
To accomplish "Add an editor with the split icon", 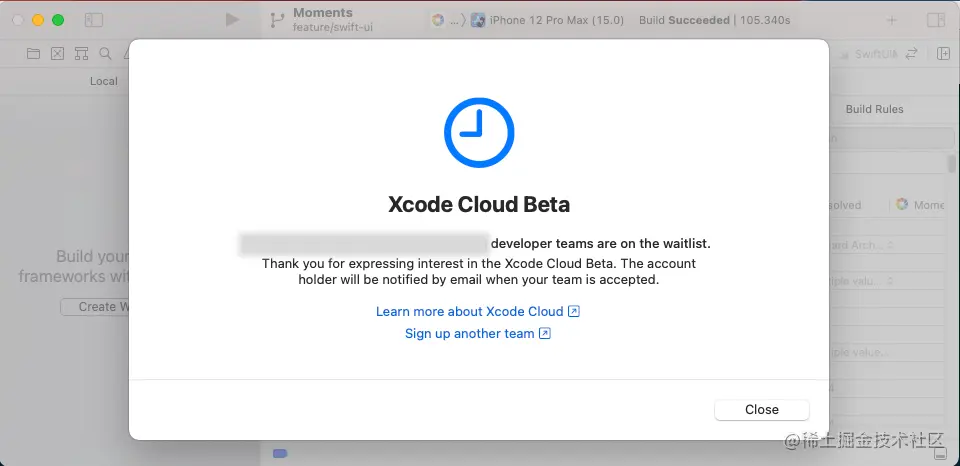I will (943, 54).
